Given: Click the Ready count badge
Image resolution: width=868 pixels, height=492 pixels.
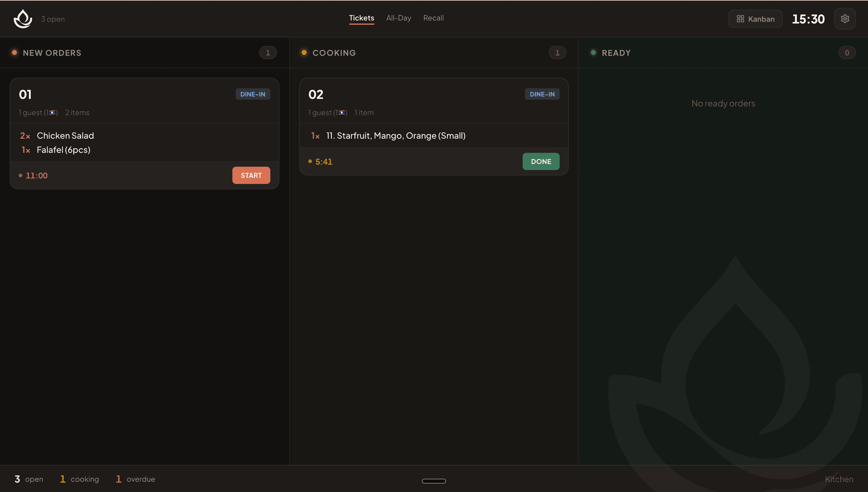Looking at the screenshot, I should [847, 53].
